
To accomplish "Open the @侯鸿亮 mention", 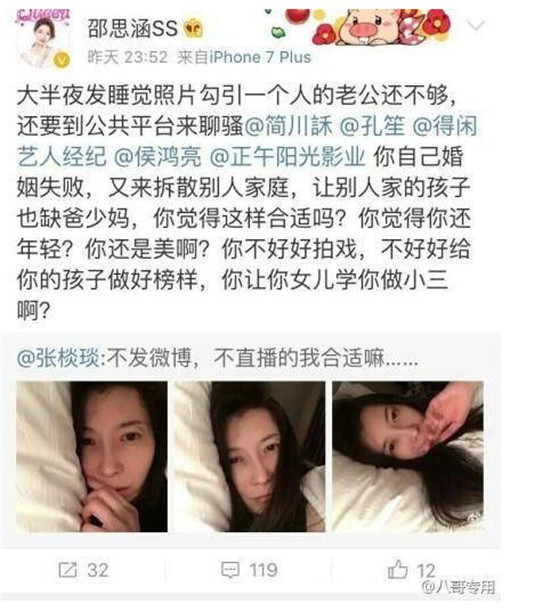I will 158,157.
